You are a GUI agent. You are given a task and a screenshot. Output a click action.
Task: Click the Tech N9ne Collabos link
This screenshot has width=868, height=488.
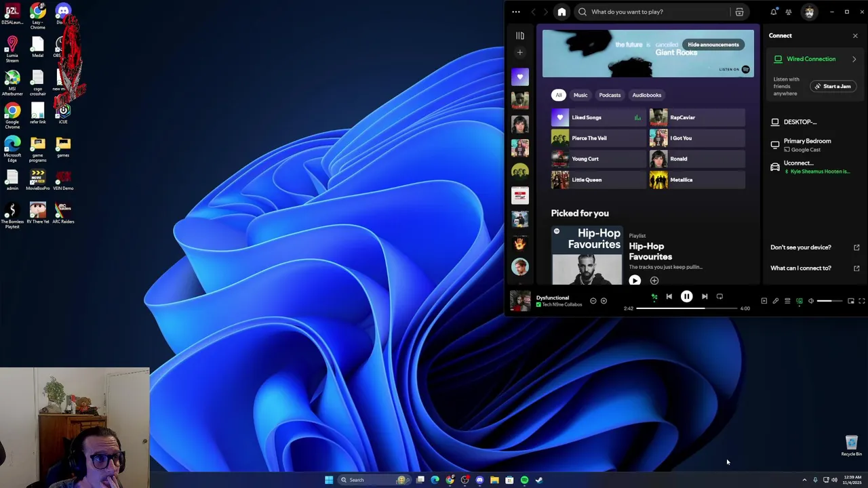pyautogui.click(x=562, y=305)
